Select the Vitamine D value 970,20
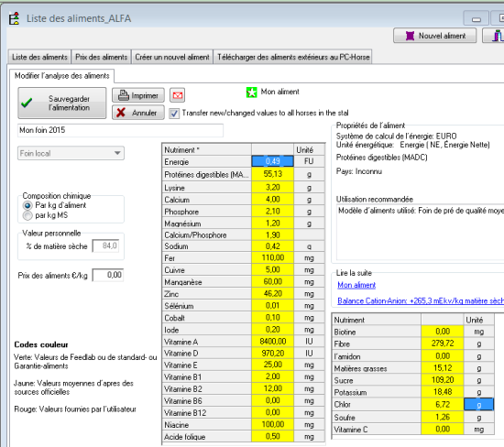Viewport: 504px width, 447px height. pyautogui.click(x=272, y=354)
